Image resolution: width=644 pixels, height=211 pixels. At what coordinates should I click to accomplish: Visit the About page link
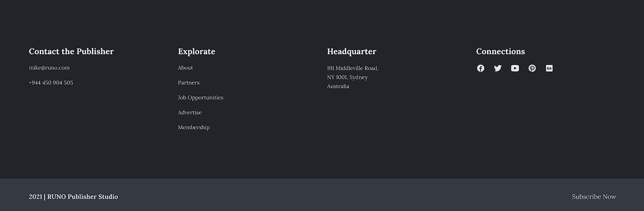pyautogui.click(x=185, y=68)
